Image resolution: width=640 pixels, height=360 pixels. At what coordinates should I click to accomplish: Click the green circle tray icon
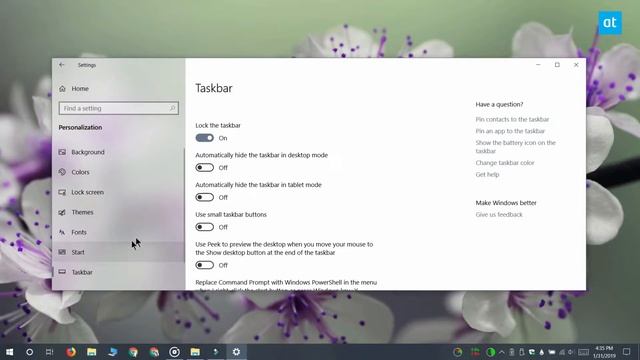[x=491, y=352]
